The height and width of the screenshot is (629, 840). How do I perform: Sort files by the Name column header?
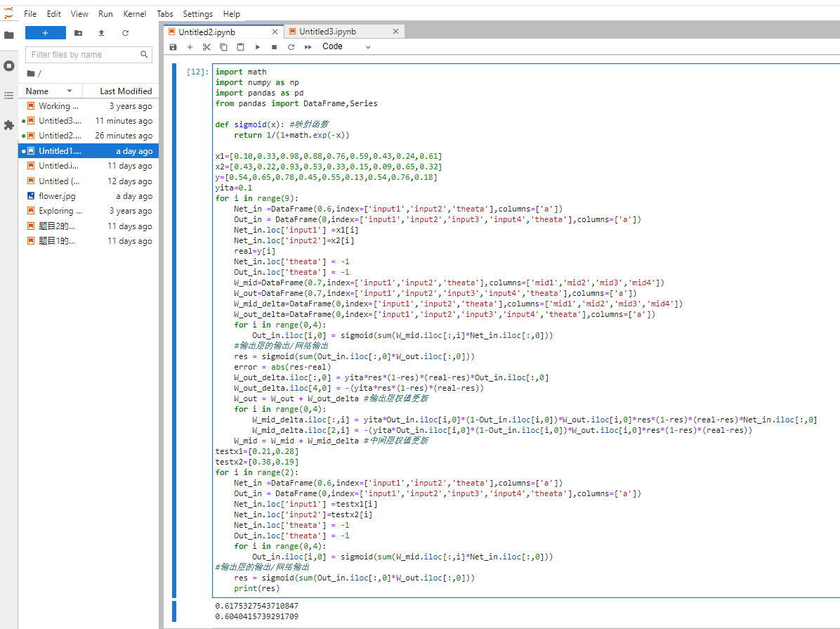pos(38,91)
